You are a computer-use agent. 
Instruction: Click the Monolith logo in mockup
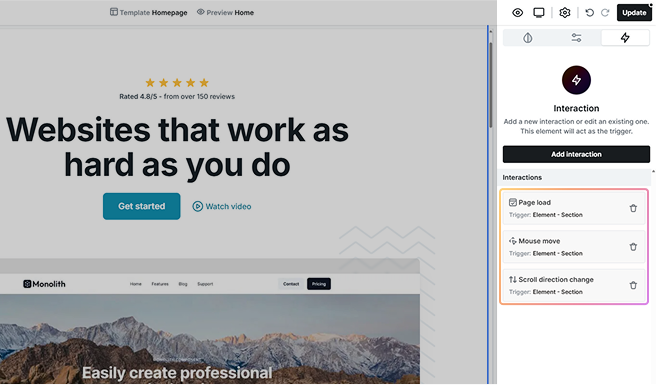[x=44, y=284]
